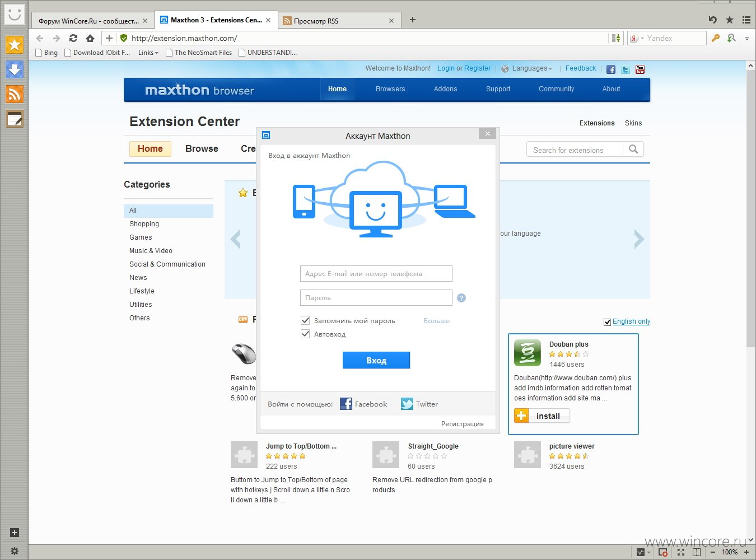Click the Регистрация link in dialog
The width and height of the screenshot is (756, 560).
462,423
